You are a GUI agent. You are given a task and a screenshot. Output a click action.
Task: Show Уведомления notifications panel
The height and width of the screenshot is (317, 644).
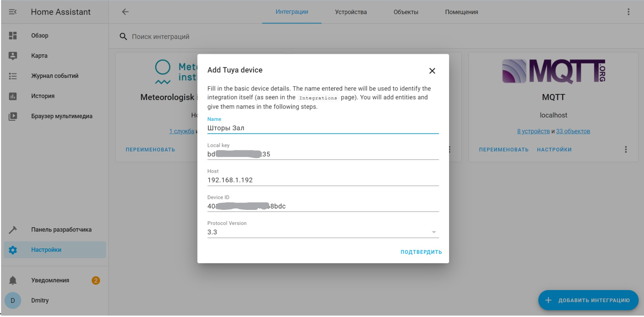[x=55, y=280]
